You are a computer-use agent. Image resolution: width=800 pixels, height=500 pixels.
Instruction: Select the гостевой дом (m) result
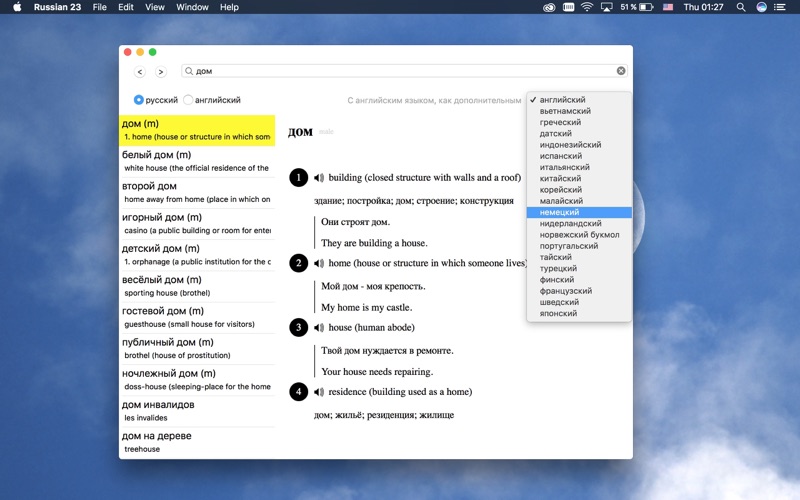197,317
